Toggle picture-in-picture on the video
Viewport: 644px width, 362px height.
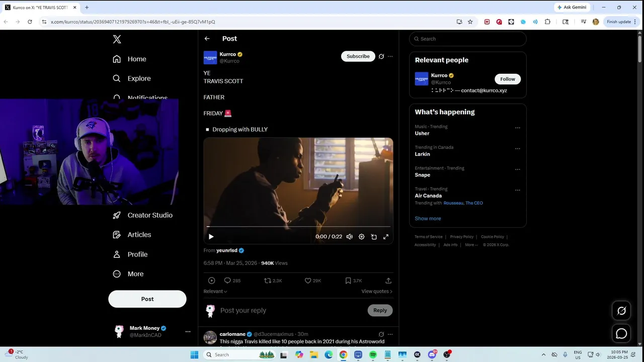tap(374, 237)
